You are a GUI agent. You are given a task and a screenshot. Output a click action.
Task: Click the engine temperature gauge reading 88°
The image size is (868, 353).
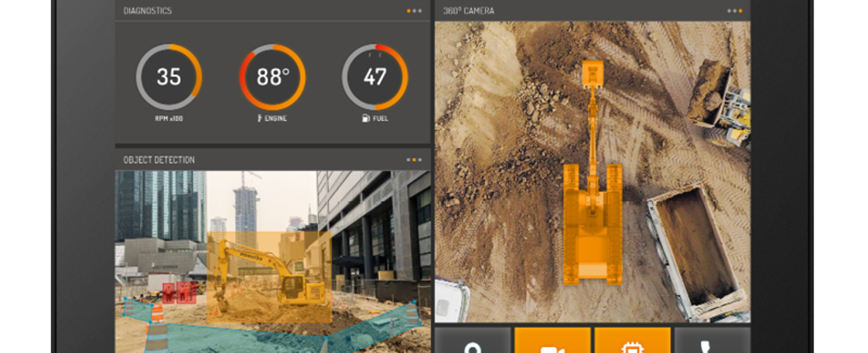click(x=272, y=77)
